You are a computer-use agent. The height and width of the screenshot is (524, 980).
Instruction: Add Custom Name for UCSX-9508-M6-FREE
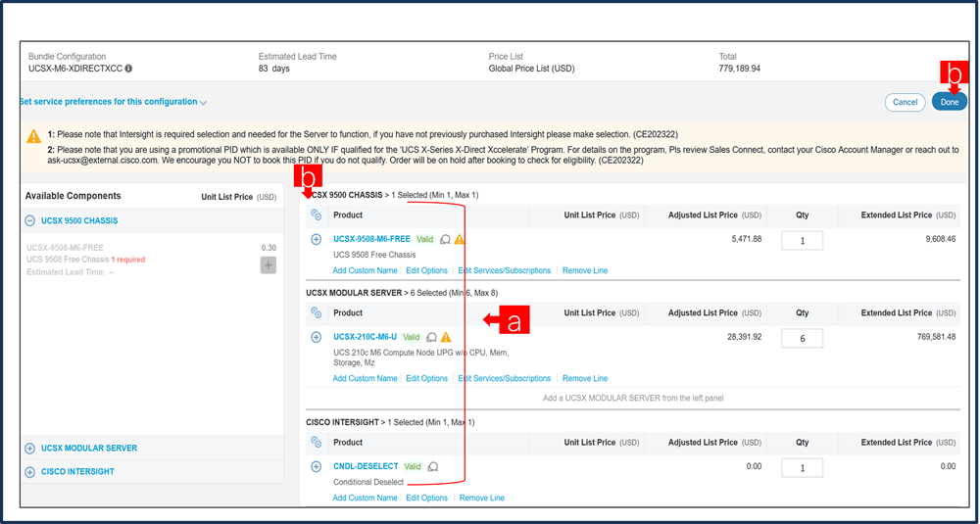(365, 271)
